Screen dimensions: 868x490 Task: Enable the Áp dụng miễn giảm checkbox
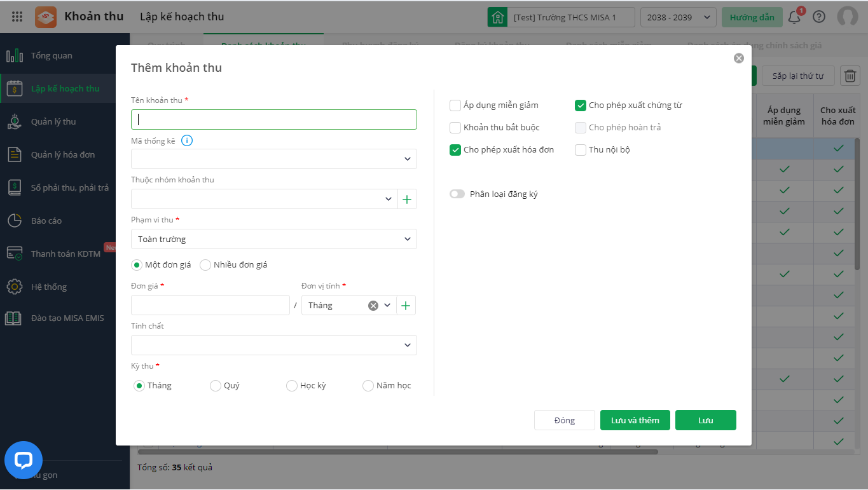click(455, 105)
